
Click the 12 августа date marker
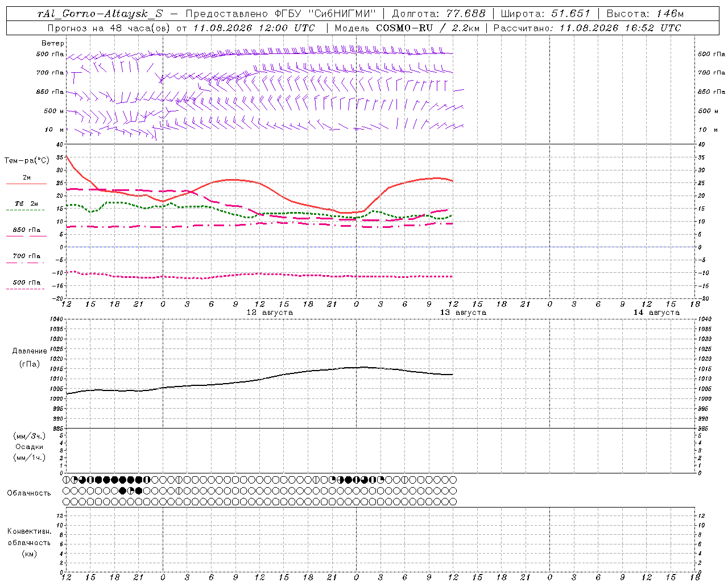click(270, 313)
